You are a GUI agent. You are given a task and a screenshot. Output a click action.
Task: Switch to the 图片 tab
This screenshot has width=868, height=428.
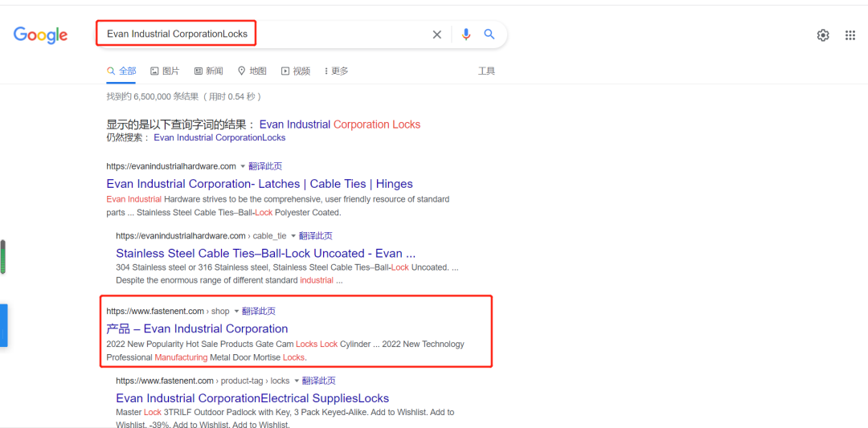[x=165, y=71]
